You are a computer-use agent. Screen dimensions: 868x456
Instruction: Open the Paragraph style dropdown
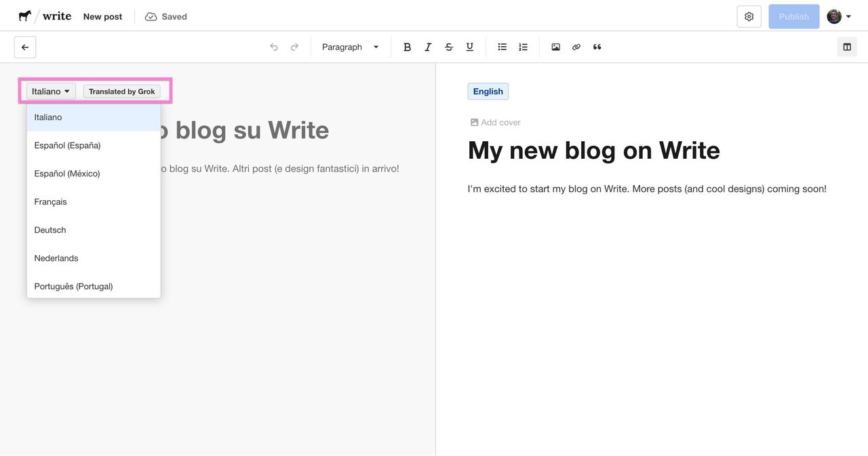click(351, 47)
